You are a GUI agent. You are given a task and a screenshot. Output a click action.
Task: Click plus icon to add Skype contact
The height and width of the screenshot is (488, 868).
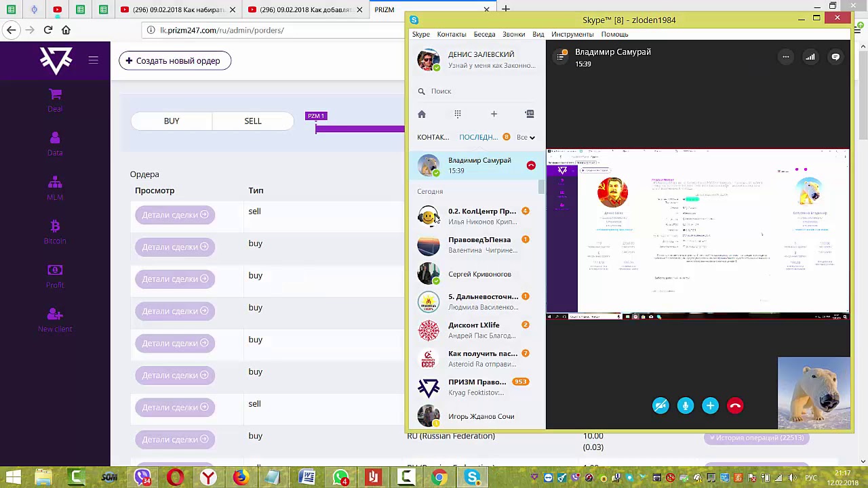[494, 114]
